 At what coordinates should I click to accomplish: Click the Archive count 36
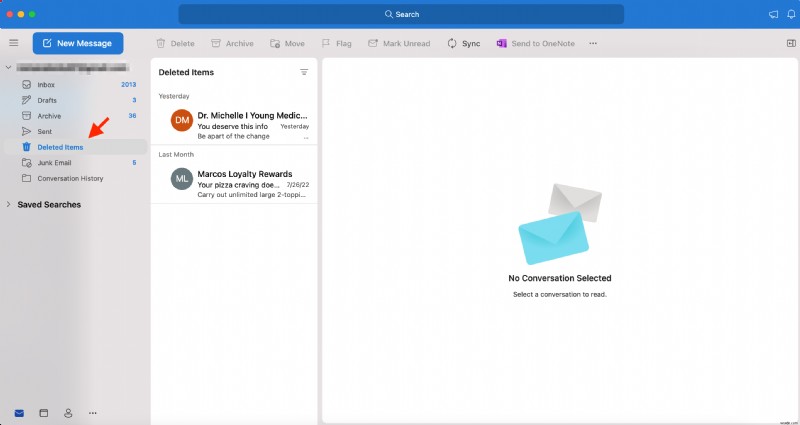(x=132, y=116)
